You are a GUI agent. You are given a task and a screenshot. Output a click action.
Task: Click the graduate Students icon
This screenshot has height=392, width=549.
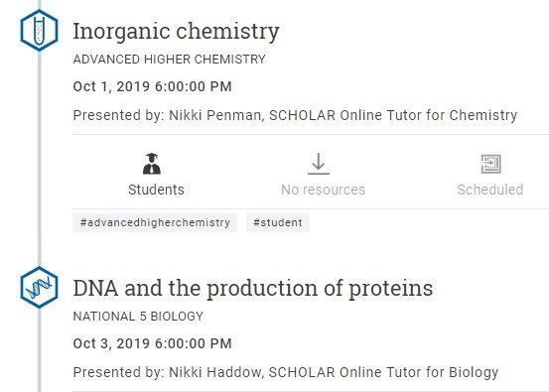[x=152, y=164]
